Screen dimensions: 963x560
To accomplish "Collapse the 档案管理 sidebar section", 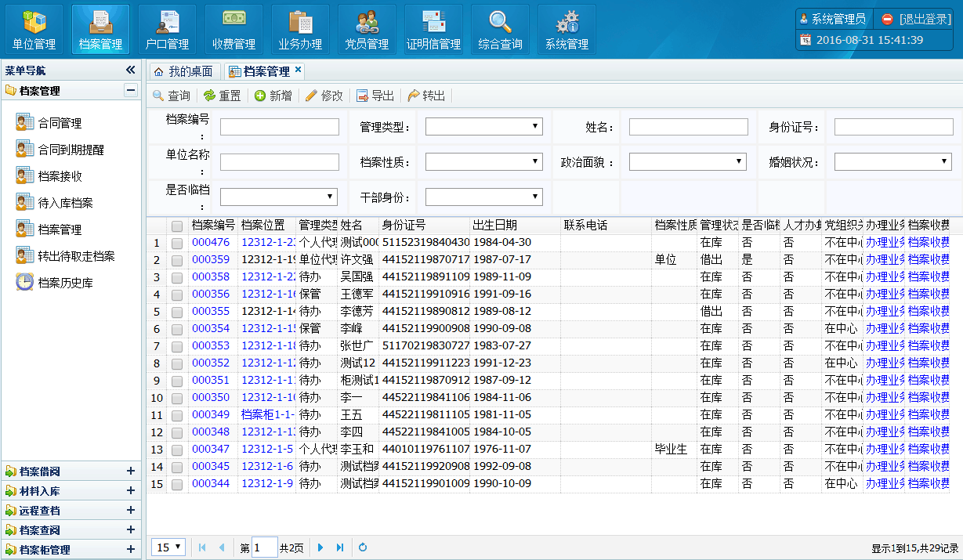I will click(x=131, y=91).
